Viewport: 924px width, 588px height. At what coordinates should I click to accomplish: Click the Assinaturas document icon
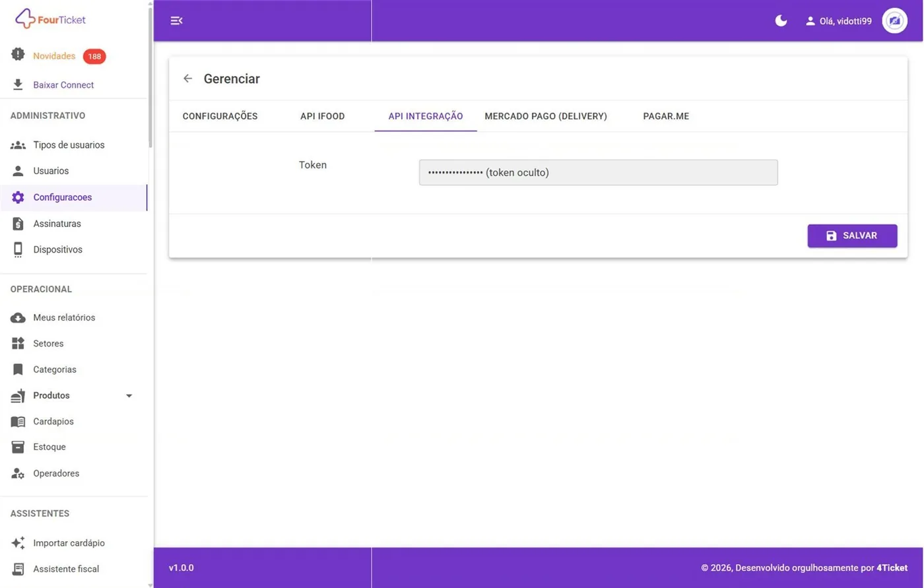point(18,224)
